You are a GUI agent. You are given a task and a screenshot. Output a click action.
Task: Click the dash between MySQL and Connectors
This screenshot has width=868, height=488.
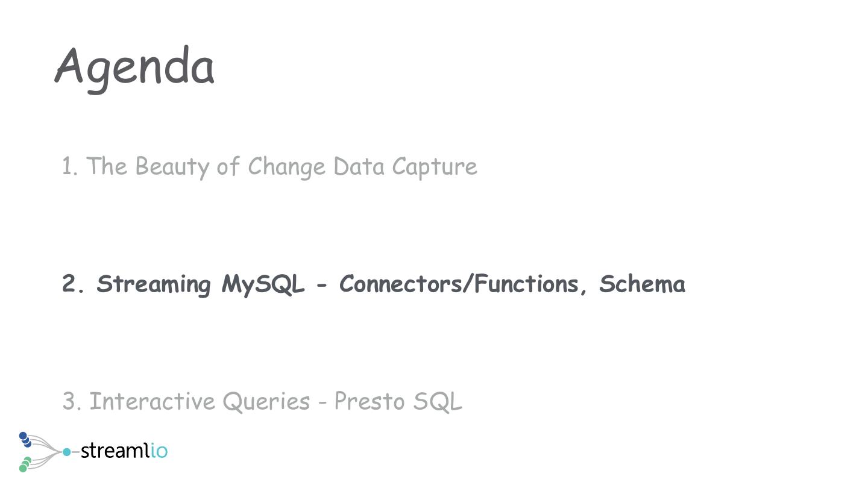(321, 285)
